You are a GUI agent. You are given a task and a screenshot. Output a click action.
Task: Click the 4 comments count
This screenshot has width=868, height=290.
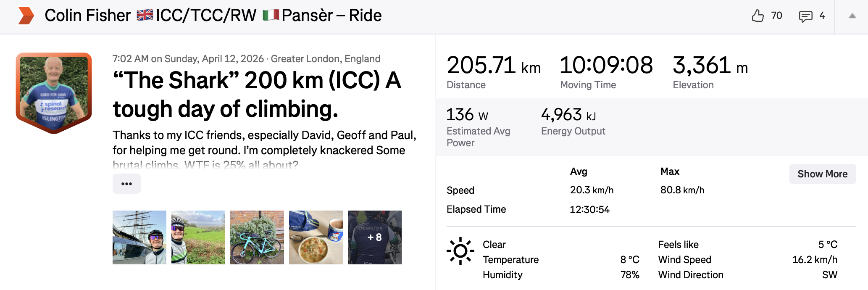pos(822,16)
